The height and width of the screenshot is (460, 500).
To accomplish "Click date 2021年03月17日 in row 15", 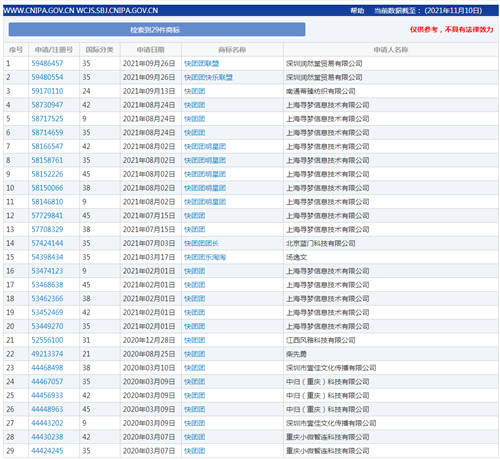I will coord(149,257).
